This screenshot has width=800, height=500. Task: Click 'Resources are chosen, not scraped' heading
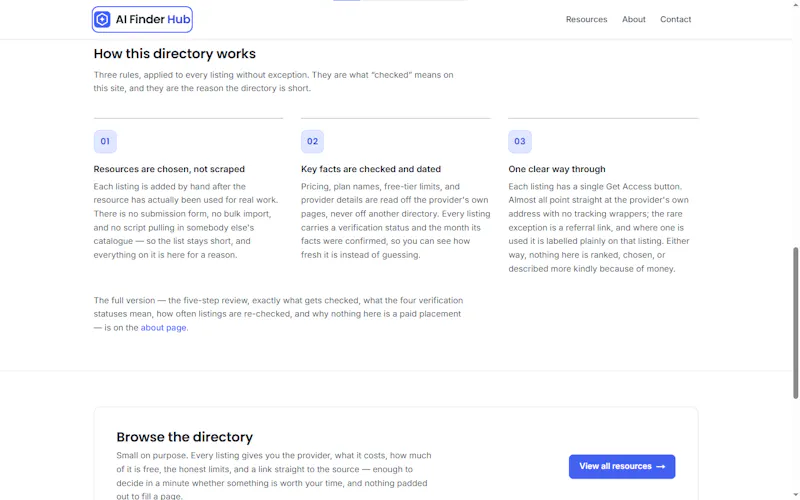click(169, 169)
